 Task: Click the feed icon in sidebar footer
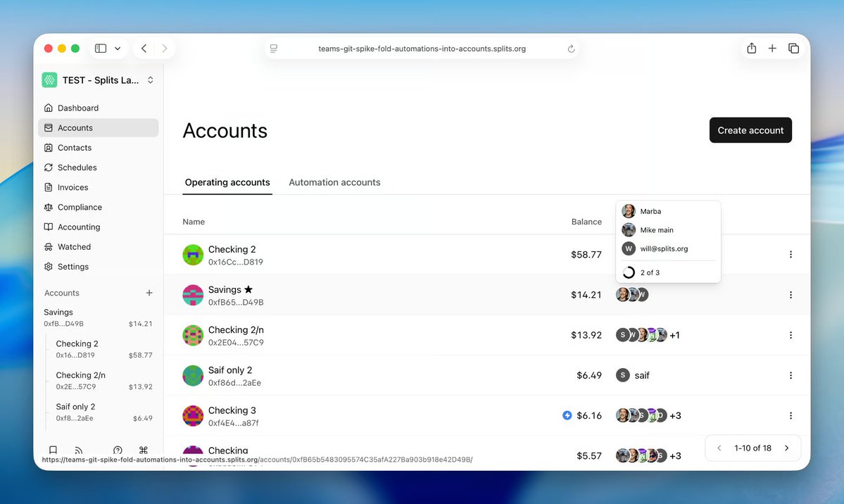point(79,450)
